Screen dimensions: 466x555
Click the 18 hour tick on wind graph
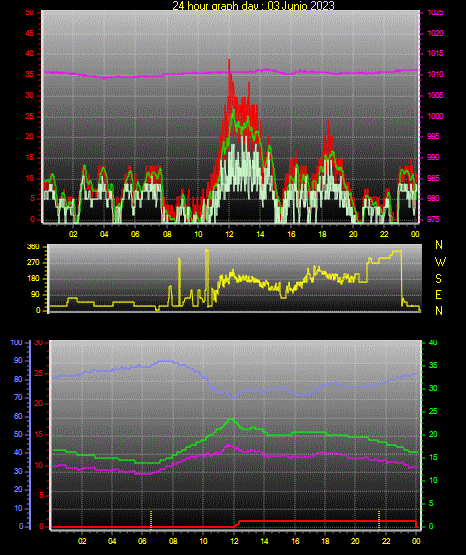322,234
